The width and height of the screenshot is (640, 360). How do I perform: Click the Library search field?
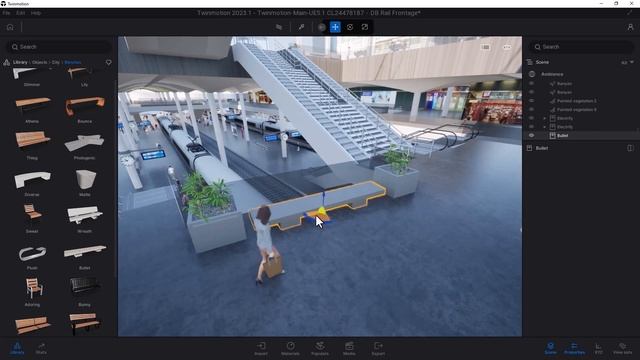[59, 47]
